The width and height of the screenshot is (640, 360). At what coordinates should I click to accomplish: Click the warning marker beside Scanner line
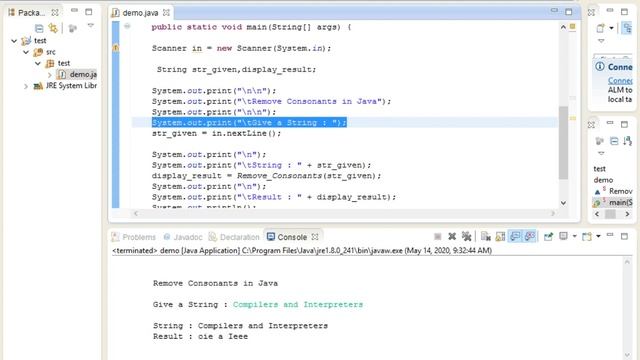116,48
